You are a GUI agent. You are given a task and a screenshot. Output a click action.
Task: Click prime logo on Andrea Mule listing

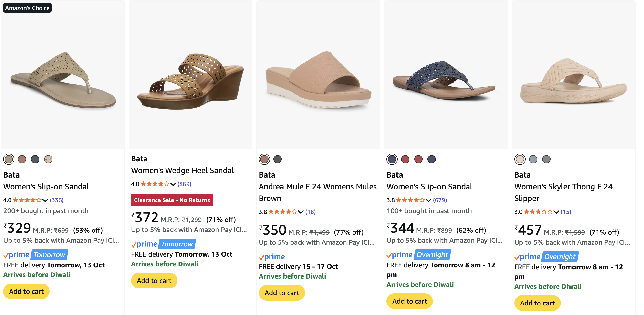(x=272, y=257)
